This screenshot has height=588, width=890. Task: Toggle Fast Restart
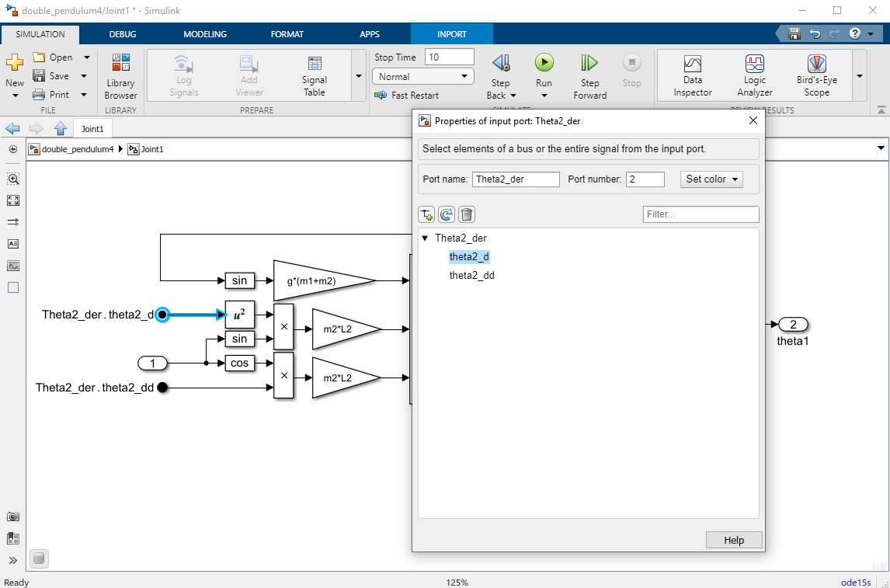406,96
